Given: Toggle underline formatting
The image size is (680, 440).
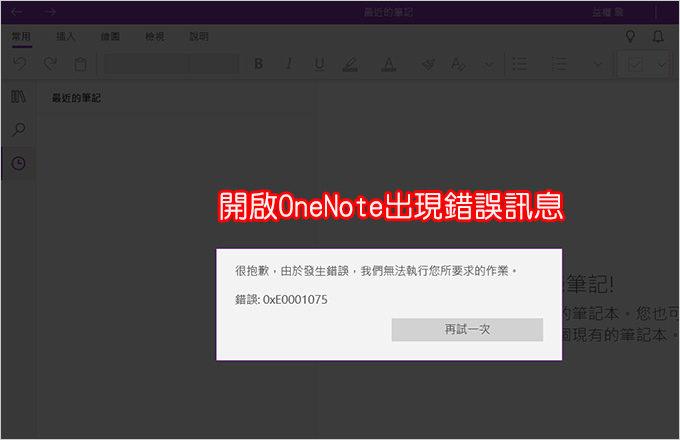Looking at the screenshot, I should pyautogui.click(x=320, y=65).
